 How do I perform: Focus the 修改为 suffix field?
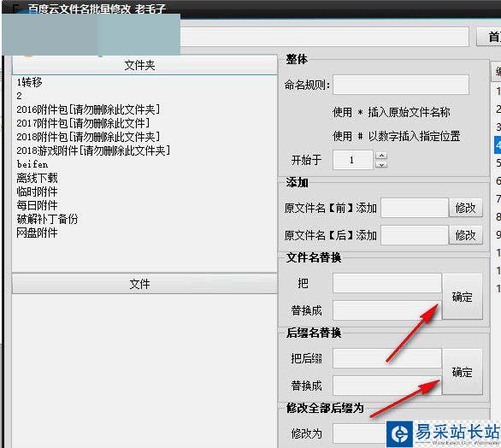coord(359,433)
